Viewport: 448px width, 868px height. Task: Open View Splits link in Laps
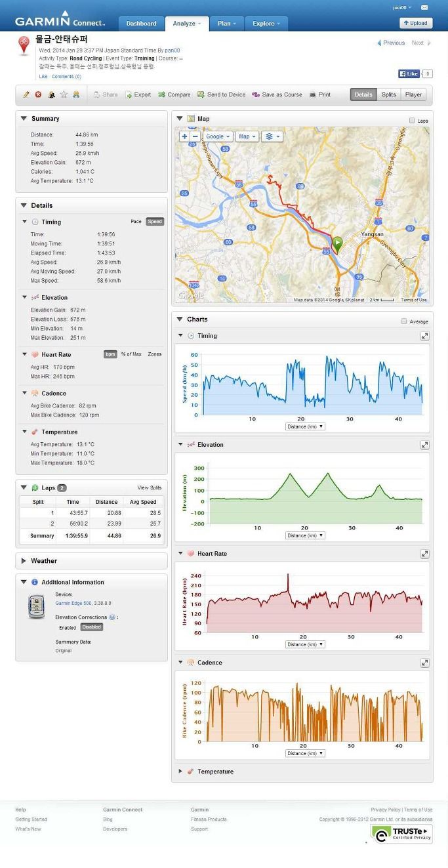pos(150,488)
